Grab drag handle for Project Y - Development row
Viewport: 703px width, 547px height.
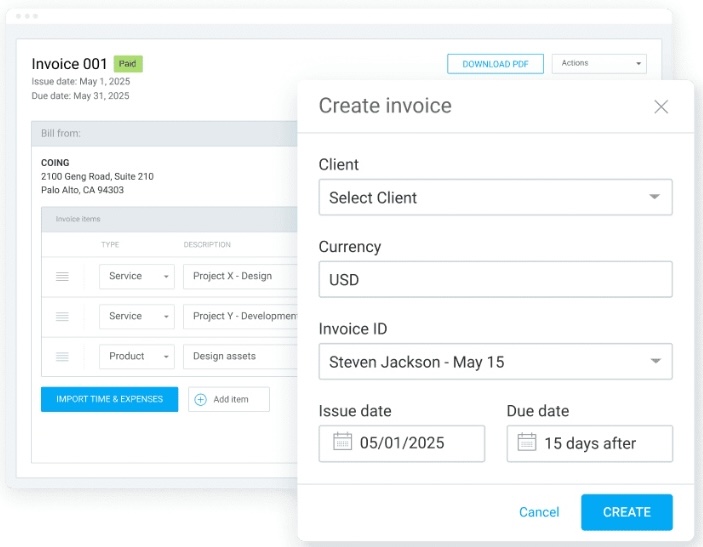(x=62, y=316)
